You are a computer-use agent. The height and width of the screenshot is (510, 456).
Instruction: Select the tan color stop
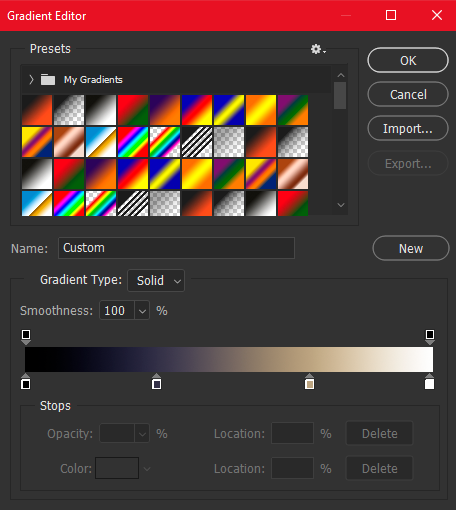tap(310, 382)
